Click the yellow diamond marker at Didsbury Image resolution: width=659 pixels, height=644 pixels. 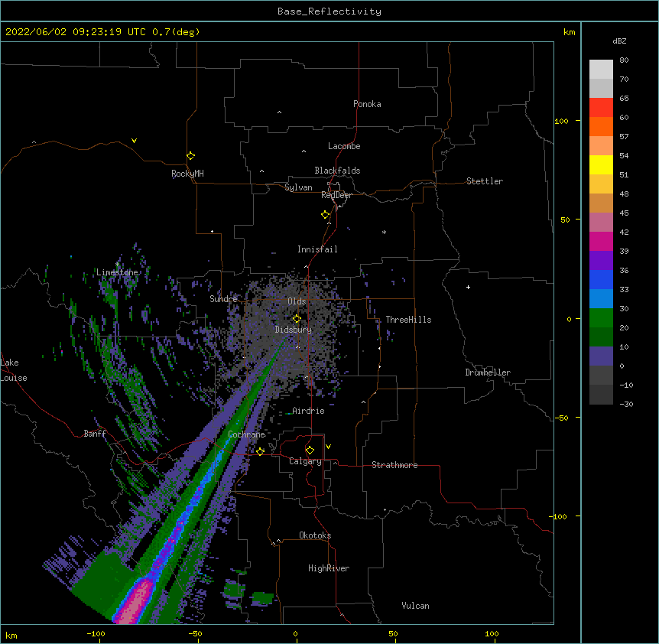[x=297, y=319]
